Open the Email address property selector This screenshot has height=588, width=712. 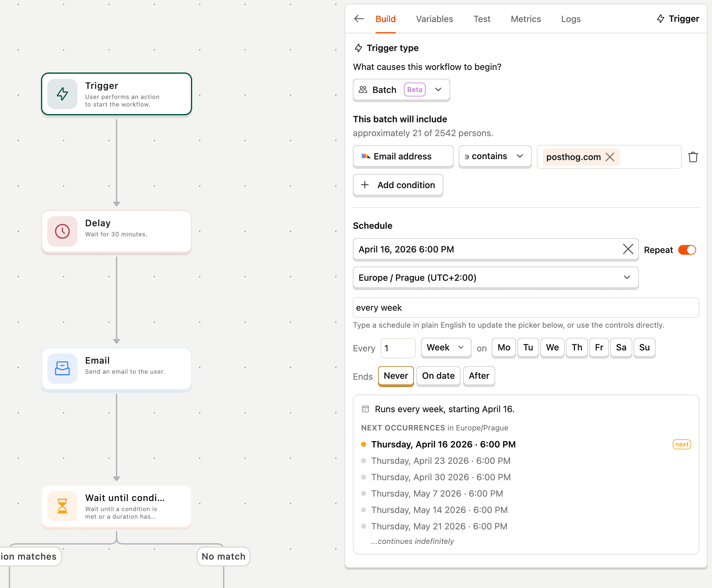[x=403, y=157]
